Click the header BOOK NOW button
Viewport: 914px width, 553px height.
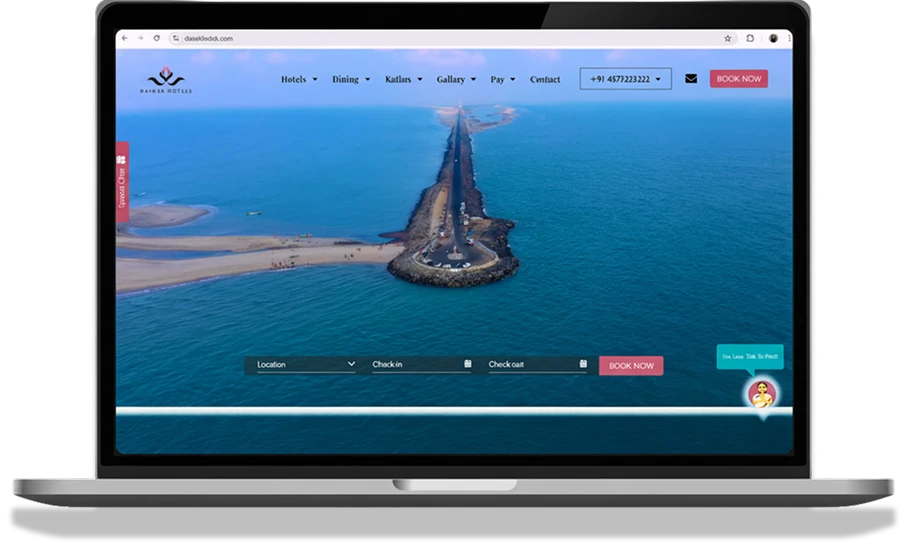point(739,79)
